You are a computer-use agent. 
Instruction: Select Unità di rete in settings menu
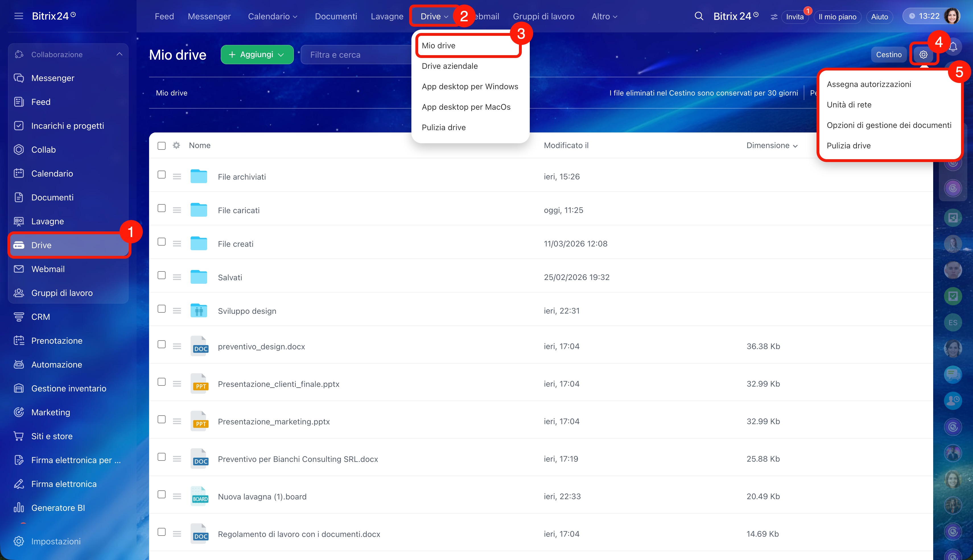(849, 105)
